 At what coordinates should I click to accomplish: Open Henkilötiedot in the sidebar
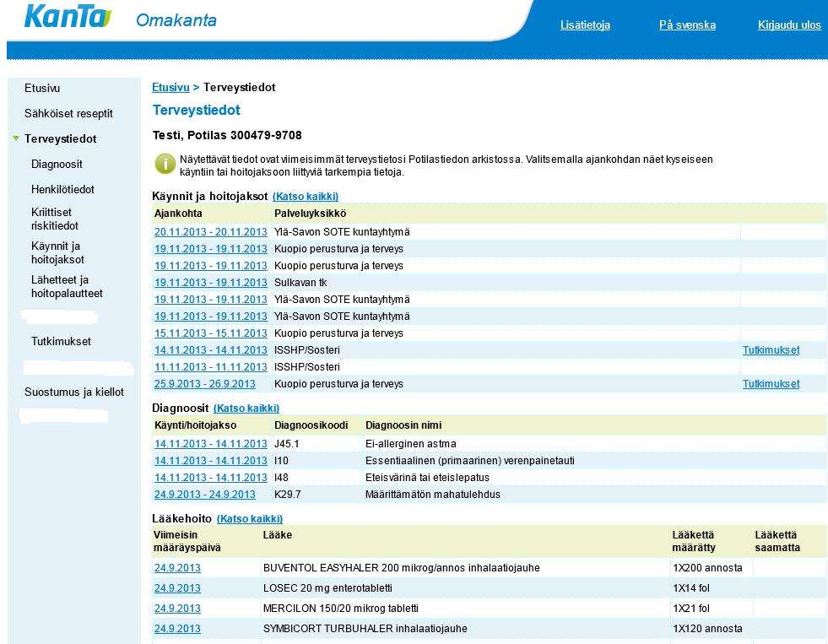(62, 190)
